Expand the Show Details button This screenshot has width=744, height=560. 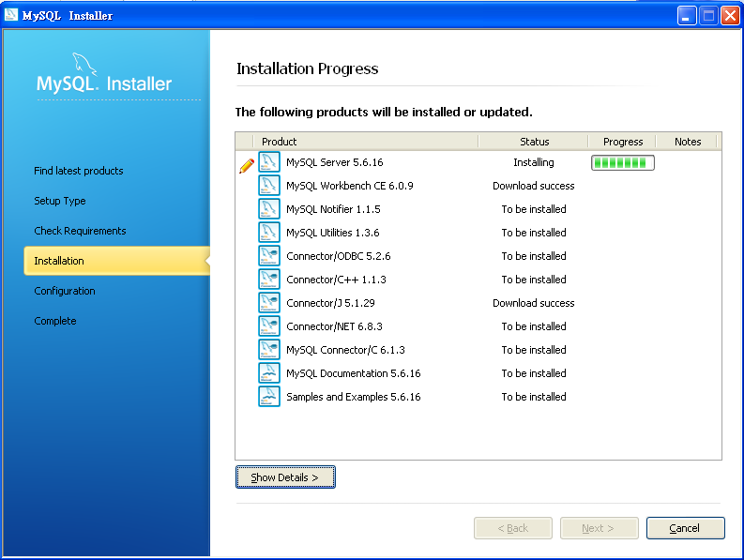tap(285, 477)
